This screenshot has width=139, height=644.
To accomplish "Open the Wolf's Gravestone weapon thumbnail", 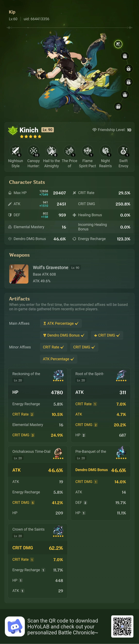I will click(19, 274).
